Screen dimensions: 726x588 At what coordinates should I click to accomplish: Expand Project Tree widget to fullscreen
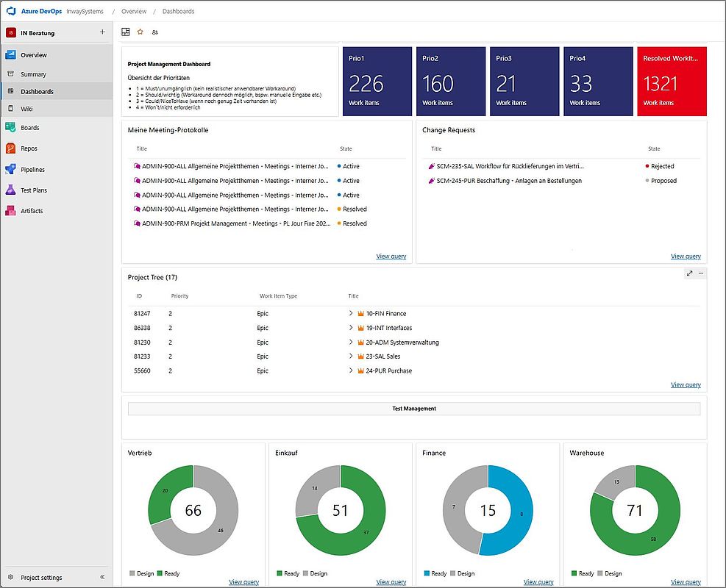(689, 273)
